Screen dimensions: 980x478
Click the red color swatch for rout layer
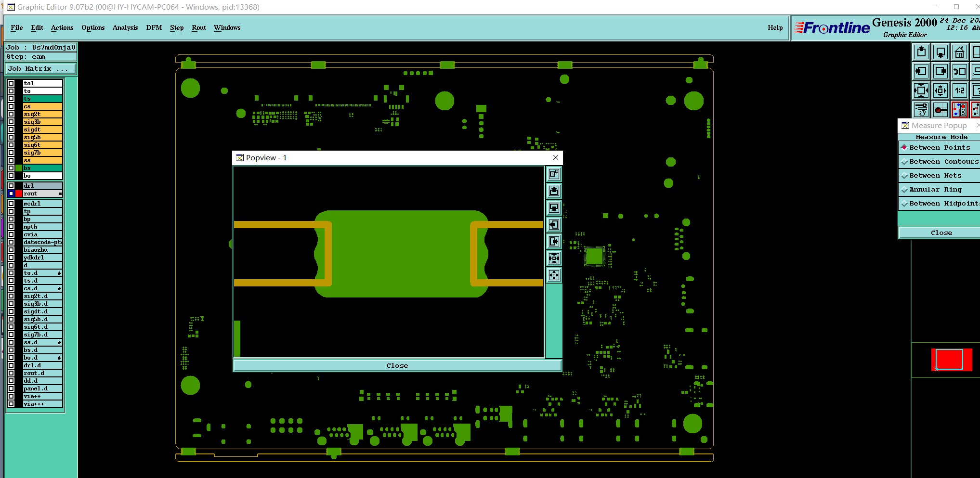[19, 194]
